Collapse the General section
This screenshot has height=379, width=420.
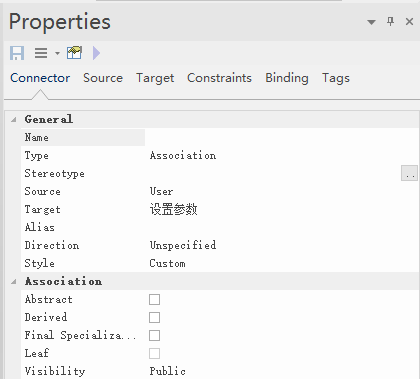coord(14,119)
